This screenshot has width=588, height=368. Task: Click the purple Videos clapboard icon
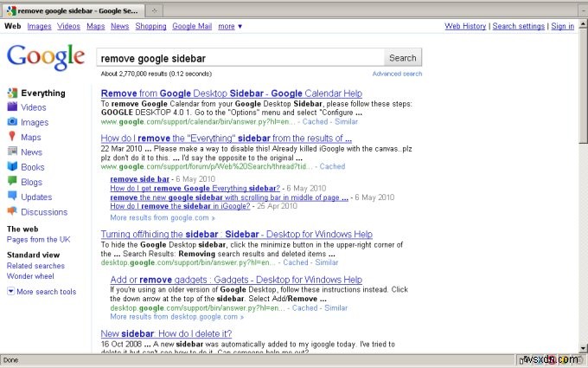(x=12, y=107)
